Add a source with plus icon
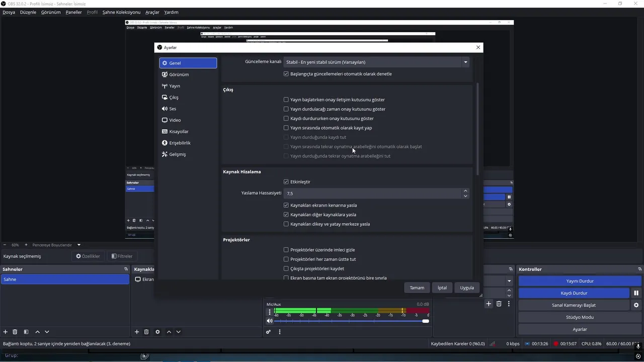The height and width of the screenshot is (362, 644). [137, 332]
